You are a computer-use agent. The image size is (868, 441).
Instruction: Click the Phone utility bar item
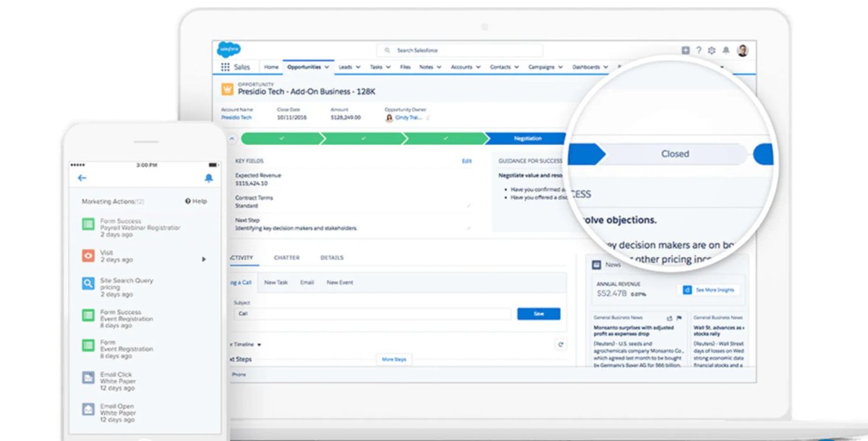238,374
